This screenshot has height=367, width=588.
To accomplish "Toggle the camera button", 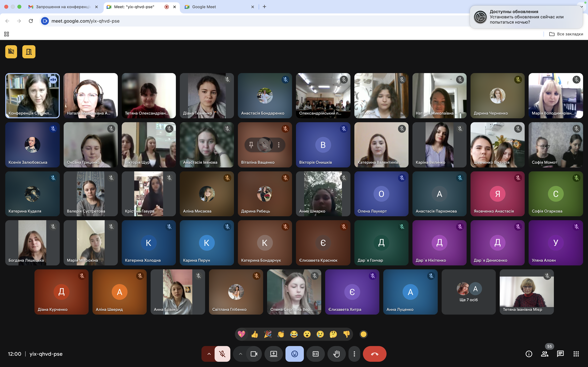I will [254, 354].
